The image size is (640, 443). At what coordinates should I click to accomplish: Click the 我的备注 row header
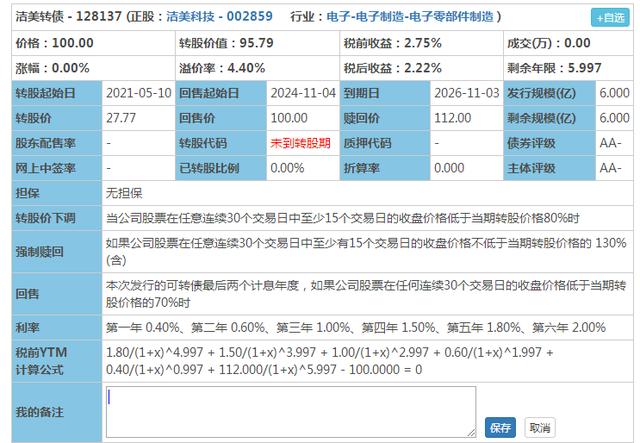pos(57,412)
